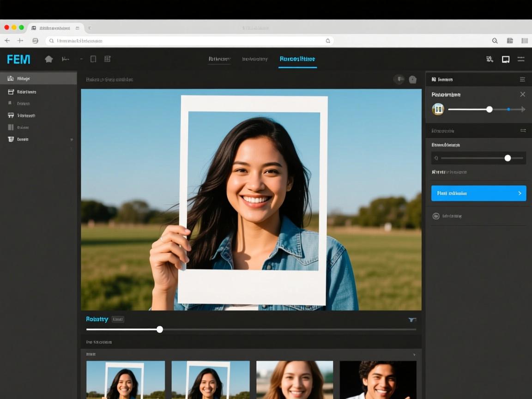Expand the last sidebar item's dropdown arrow
This screenshot has width=532, height=399.
[x=72, y=139]
